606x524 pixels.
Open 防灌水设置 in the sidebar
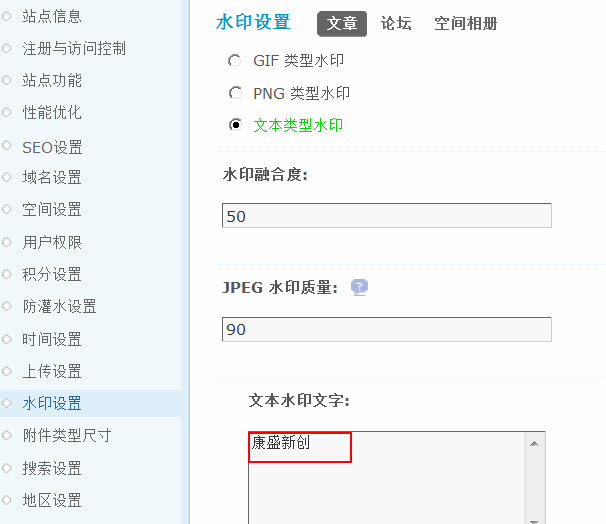pyautogui.click(x=59, y=306)
